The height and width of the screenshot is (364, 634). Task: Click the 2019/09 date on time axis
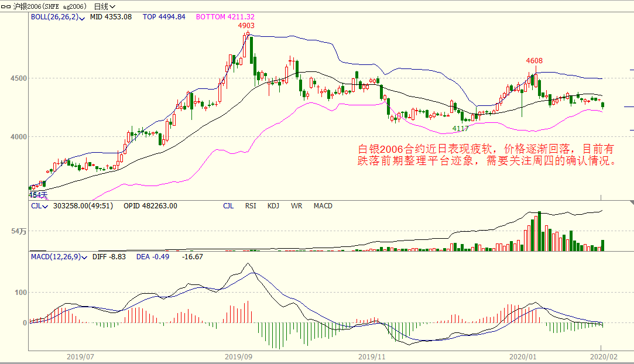pos(239,356)
